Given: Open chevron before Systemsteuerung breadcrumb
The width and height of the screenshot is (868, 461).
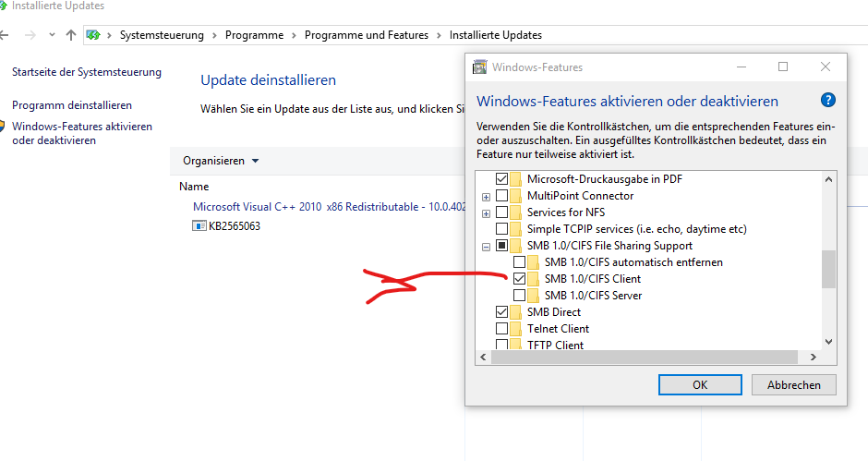Looking at the screenshot, I should (x=109, y=35).
